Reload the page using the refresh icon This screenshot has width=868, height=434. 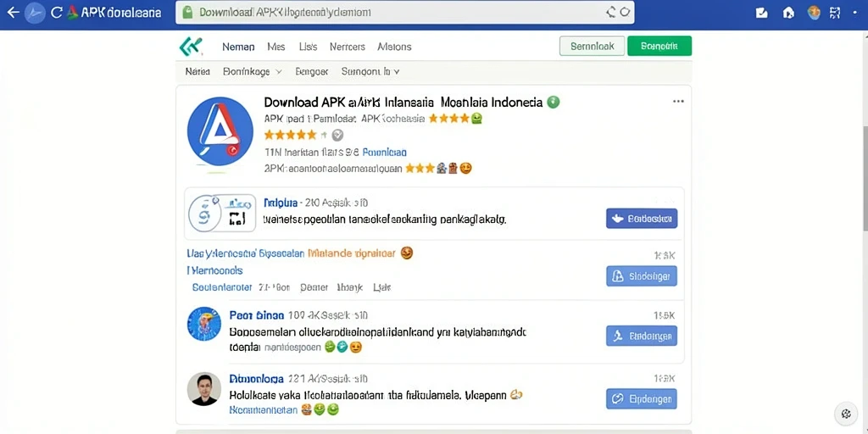pyautogui.click(x=56, y=13)
